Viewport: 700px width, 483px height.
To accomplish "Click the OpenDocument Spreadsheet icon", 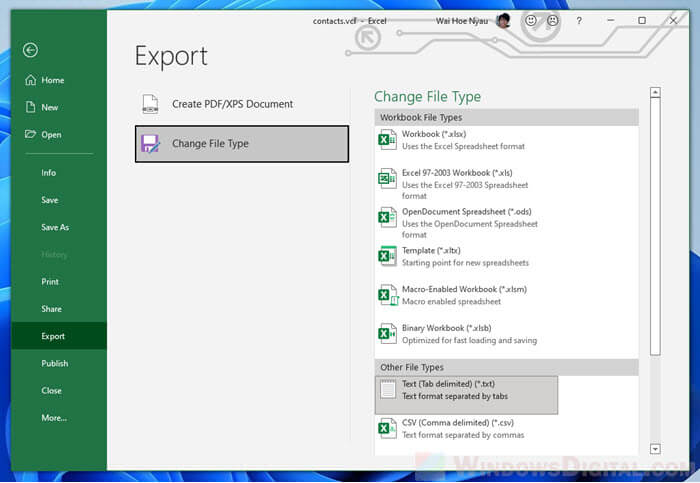I will pyautogui.click(x=388, y=217).
